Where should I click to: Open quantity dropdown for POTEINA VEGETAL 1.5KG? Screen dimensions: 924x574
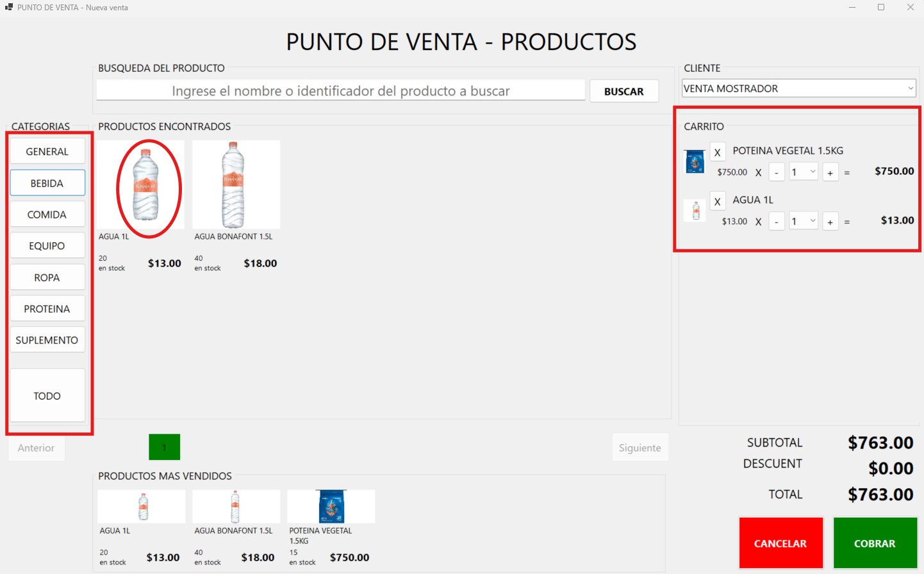804,172
